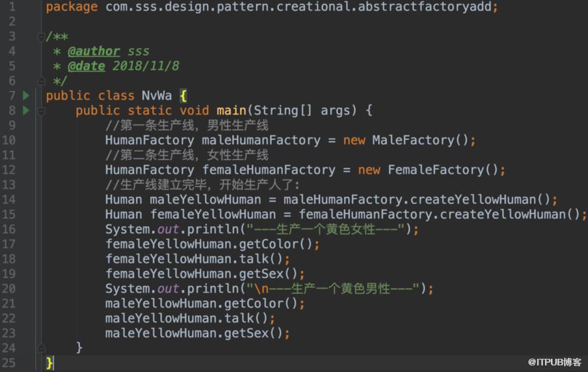The image size is (588, 372).
Task: Click the 'new' keyword on line 12
Action: pyautogui.click(x=369, y=170)
